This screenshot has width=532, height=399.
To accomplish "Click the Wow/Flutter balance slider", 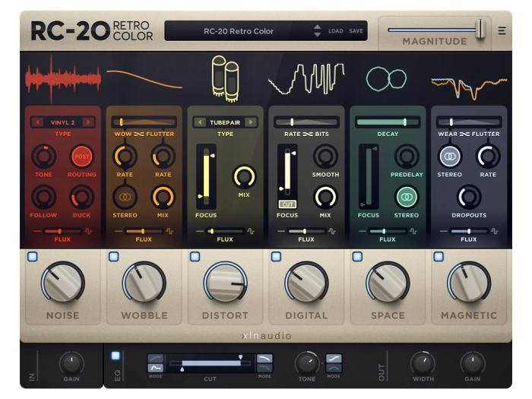I will point(144,122).
